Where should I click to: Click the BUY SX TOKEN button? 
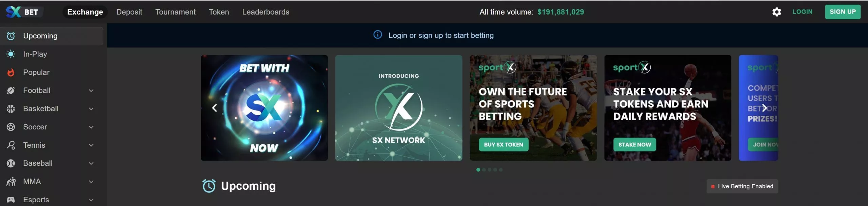pos(504,145)
